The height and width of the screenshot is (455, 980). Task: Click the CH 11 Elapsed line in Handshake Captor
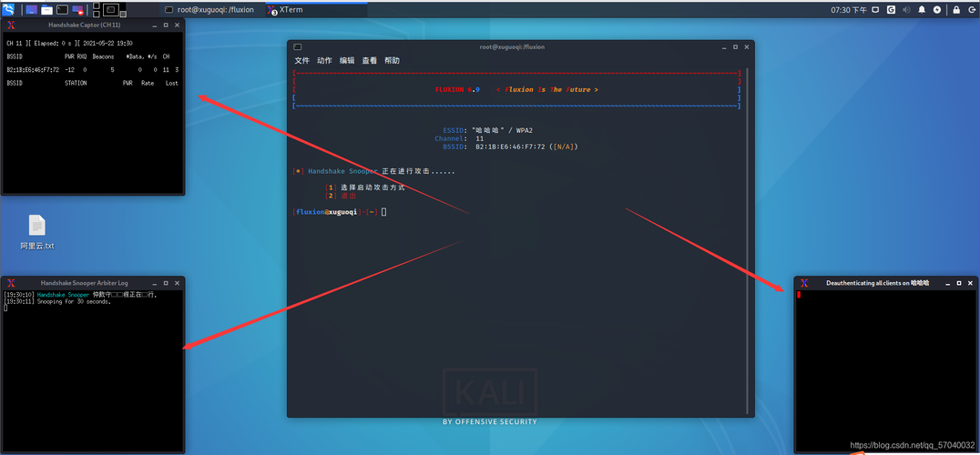click(69, 43)
